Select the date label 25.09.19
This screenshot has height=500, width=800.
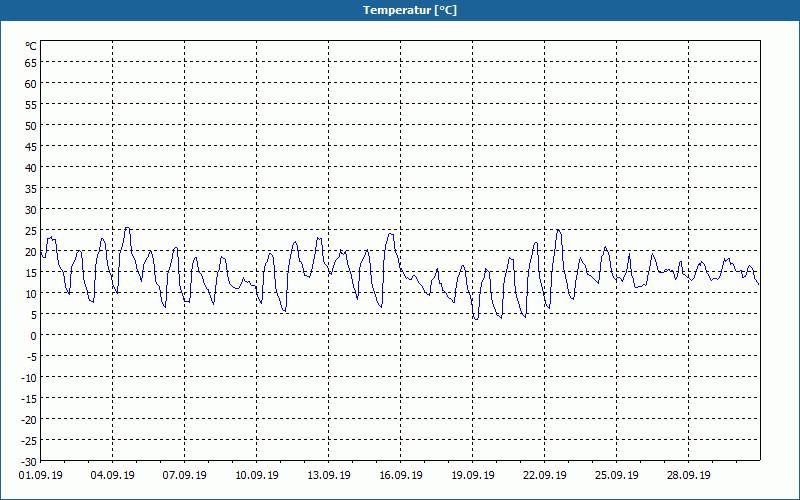616,476
